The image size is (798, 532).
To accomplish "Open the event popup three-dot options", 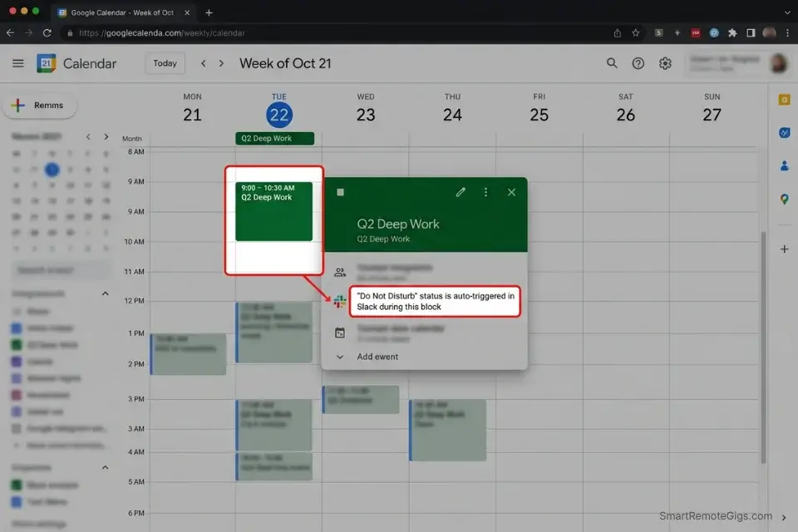I will tap(485, 192).
